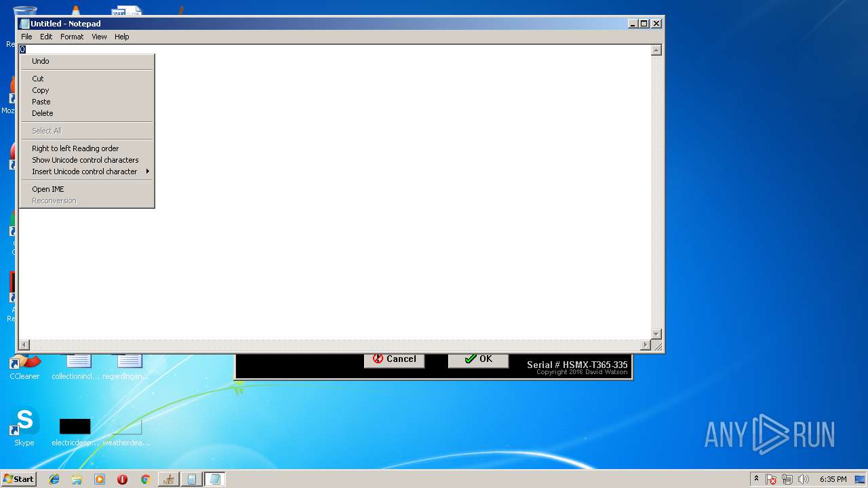Show hidden tray icons arrow
Image resolution: width=868 pixels, height=488 pixels.
756,479
